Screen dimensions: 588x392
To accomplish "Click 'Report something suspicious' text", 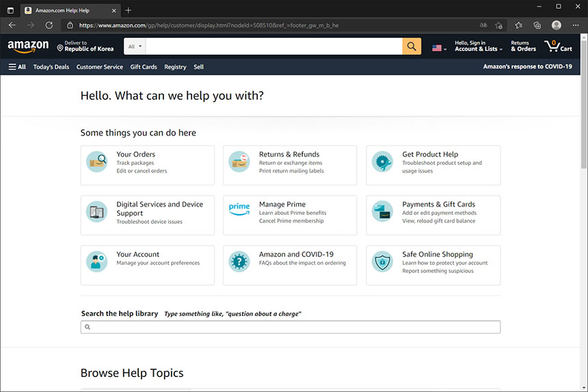I will click(x=438, y=271).
